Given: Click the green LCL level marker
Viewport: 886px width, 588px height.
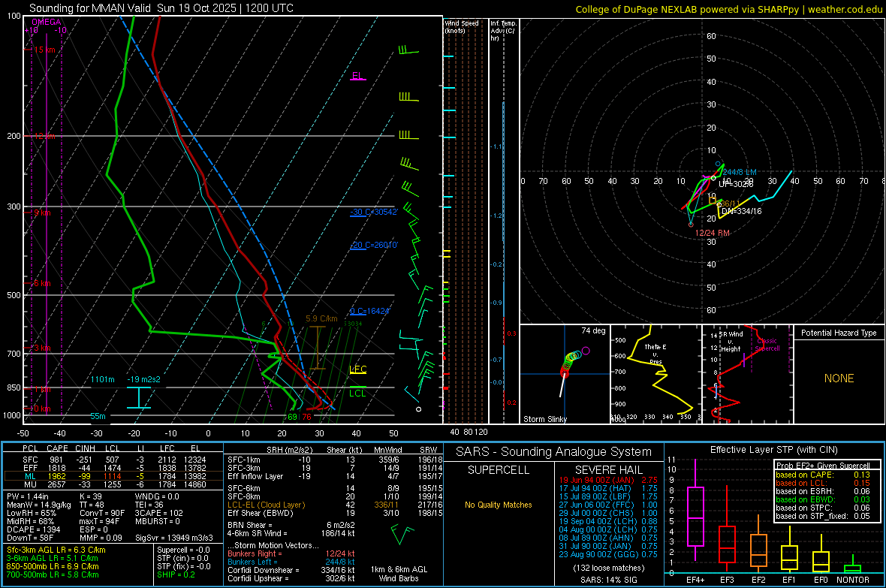Looking at the screenshot, I should pyautogui.click(x=357, y=393).
